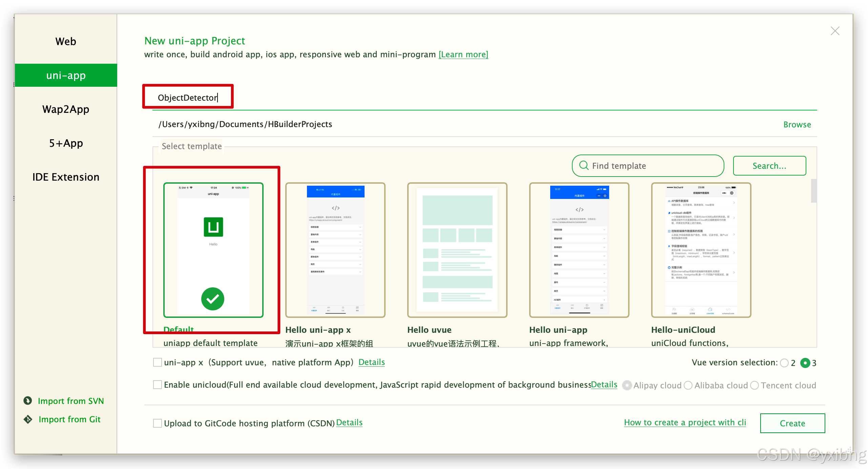868x469 pixels.
Task: Open the IDE Extension category
Action: click(66, 177)
